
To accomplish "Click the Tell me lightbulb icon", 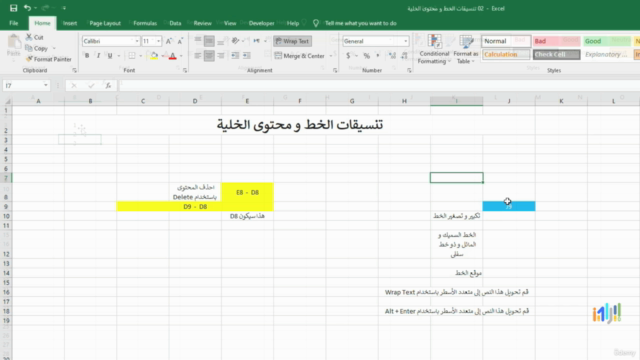I will (316, 23).
